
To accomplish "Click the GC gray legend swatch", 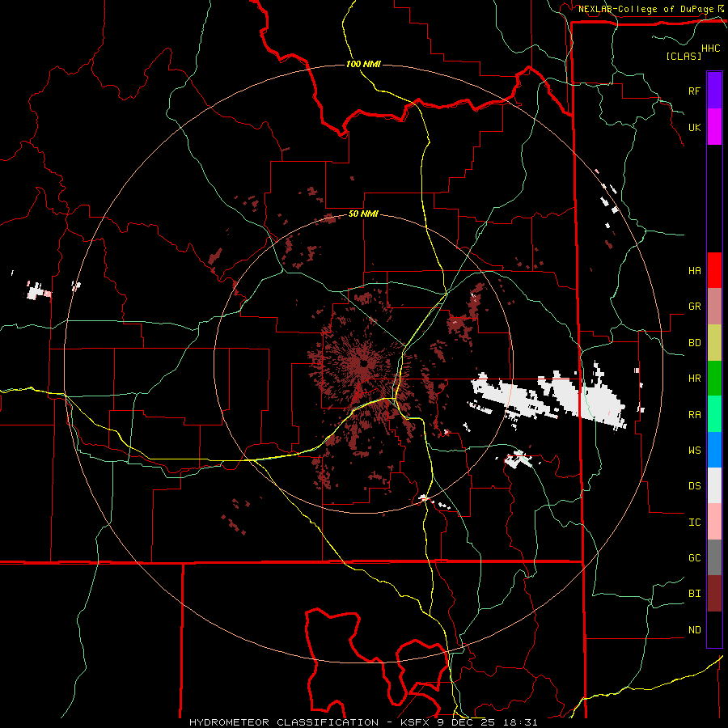I will [x=714, y=557].
